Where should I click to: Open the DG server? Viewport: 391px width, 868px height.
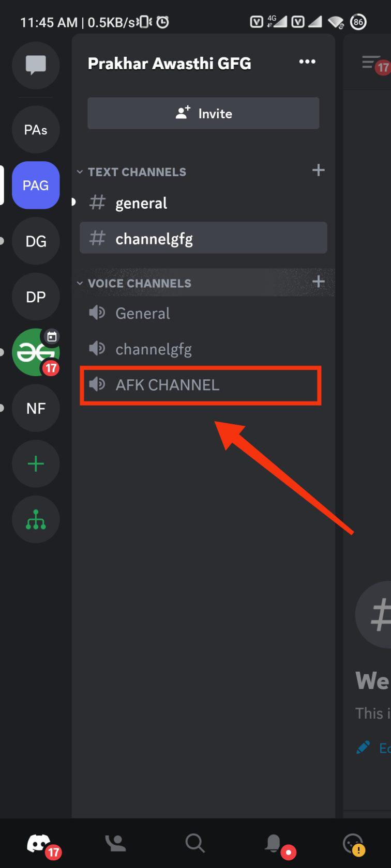[36, 241]
